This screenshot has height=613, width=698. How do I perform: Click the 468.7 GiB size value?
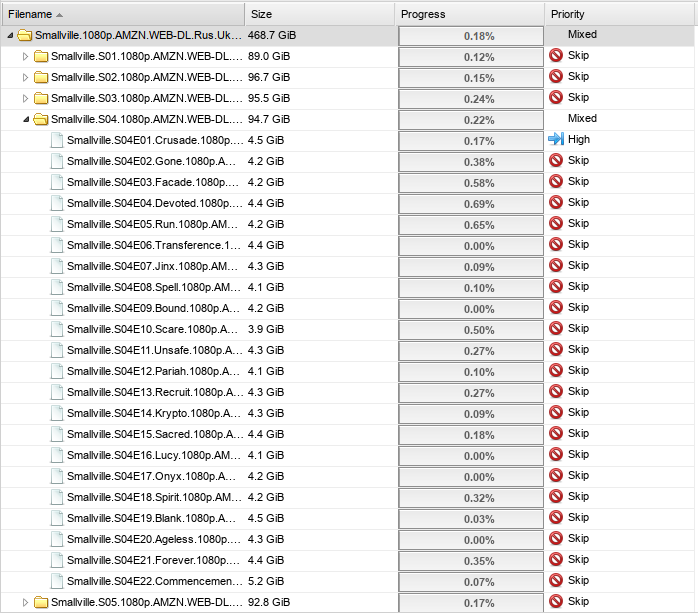point(272,35)
